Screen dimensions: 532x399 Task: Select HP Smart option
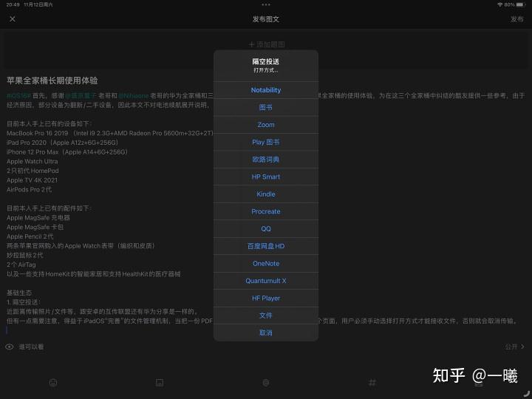(266, 177)
